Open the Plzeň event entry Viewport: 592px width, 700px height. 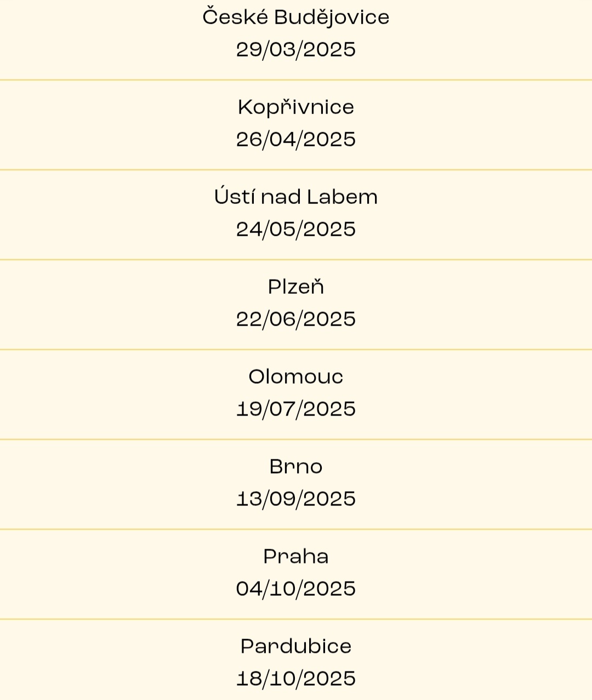click(296, 305)
